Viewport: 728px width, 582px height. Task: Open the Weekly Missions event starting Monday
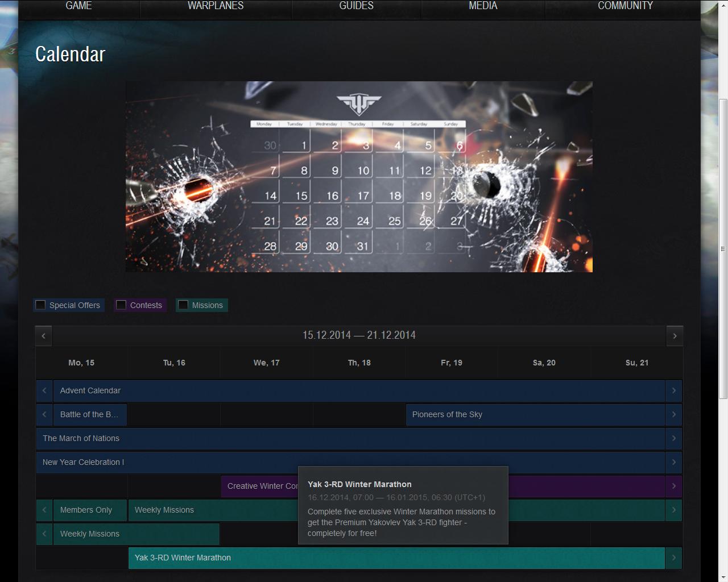136,534
